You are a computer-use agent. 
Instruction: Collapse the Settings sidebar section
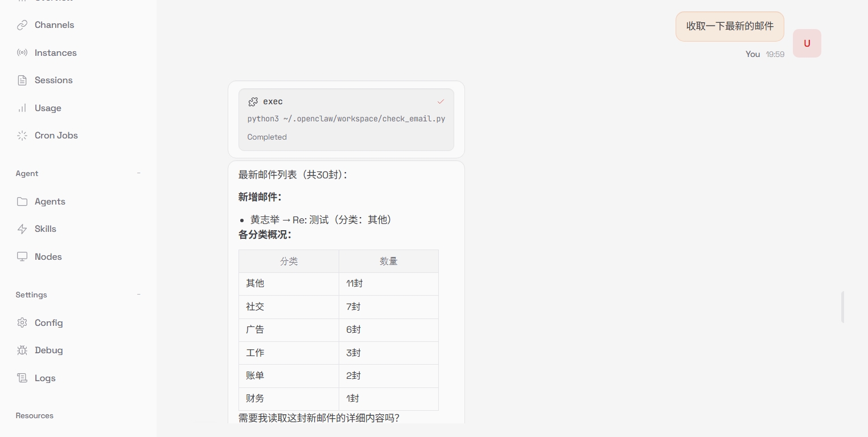pyautogui.click(x=138, y=295)
